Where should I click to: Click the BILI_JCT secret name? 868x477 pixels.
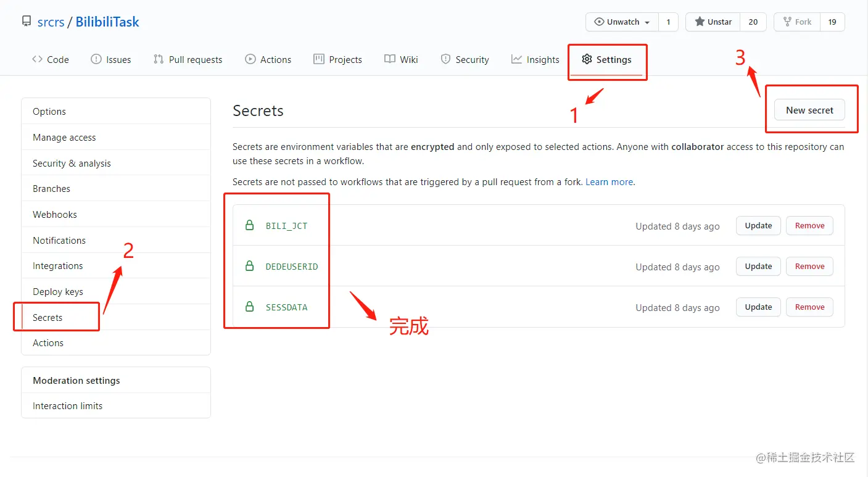[286, 226]
